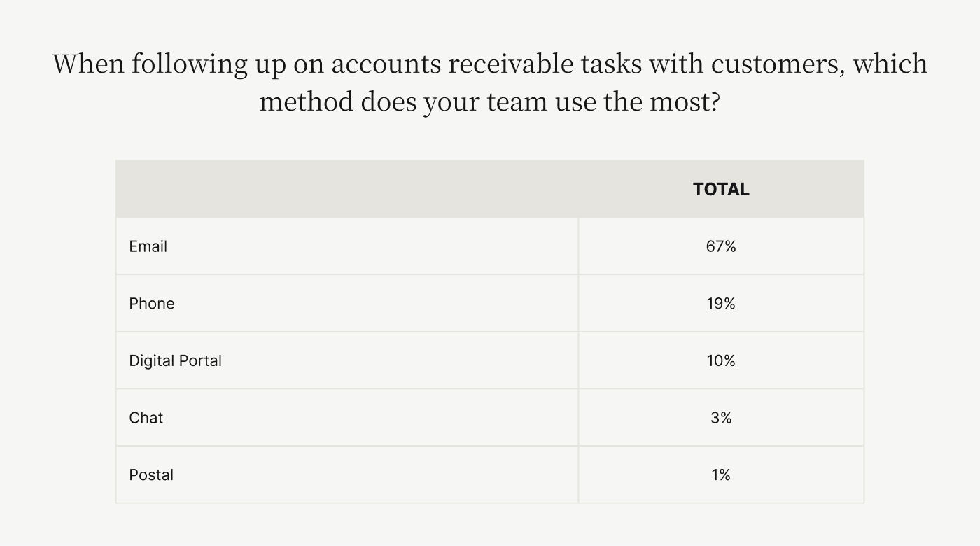Select the 19% value for Phone
The image size is (980, 546).
pos(721,304)
